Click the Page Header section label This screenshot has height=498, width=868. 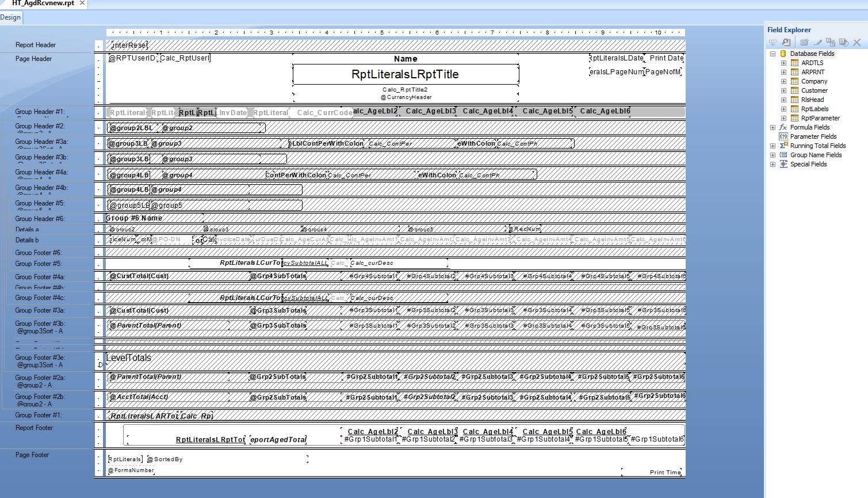[x=33, y=59]
